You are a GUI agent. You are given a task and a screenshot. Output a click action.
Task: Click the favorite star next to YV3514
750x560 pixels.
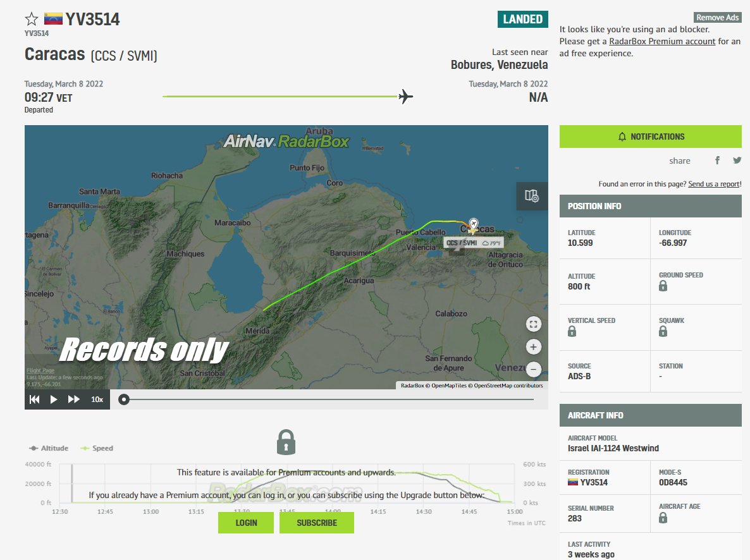point(32,19)
